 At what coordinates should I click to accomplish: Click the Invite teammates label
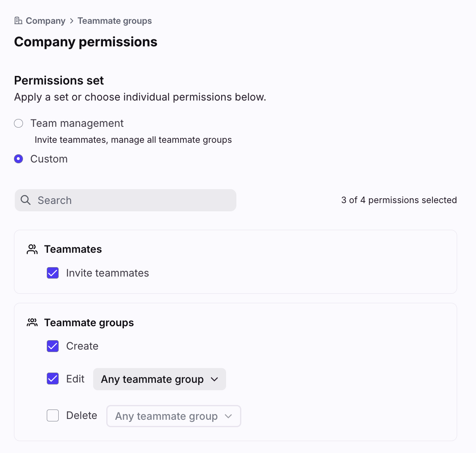[108, 273]
